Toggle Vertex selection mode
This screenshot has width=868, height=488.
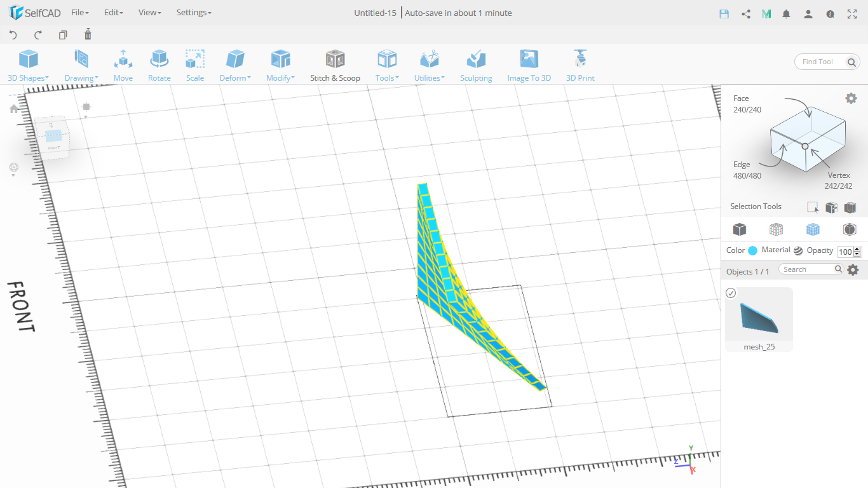tap(839, 180)
